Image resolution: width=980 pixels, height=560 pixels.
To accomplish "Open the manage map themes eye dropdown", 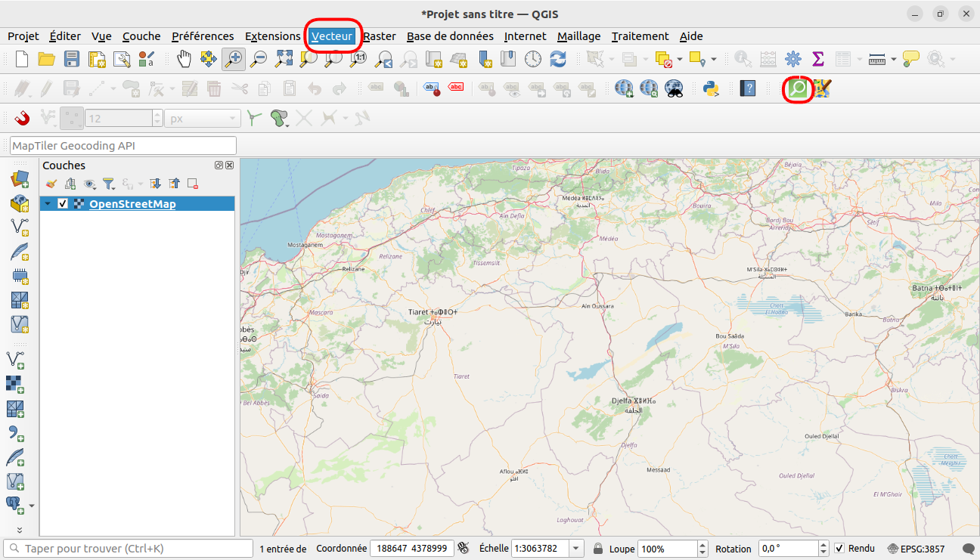I will 90,184.
